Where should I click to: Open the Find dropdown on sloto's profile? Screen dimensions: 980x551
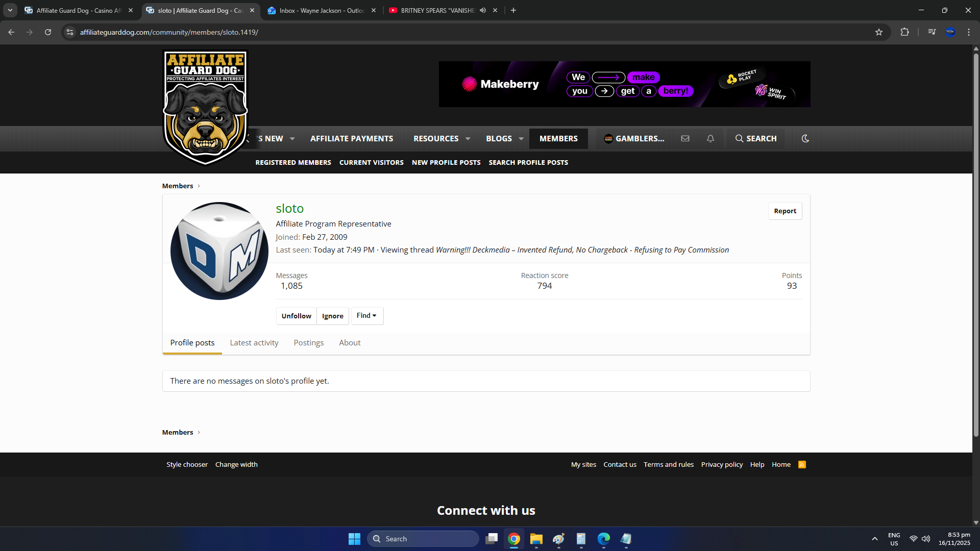click(x=366, y=315)
